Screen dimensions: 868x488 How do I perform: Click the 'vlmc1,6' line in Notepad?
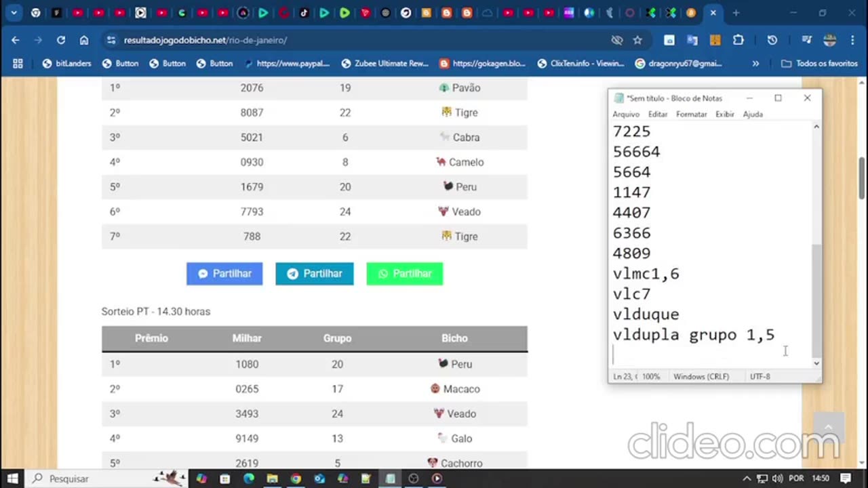(646, 274)
